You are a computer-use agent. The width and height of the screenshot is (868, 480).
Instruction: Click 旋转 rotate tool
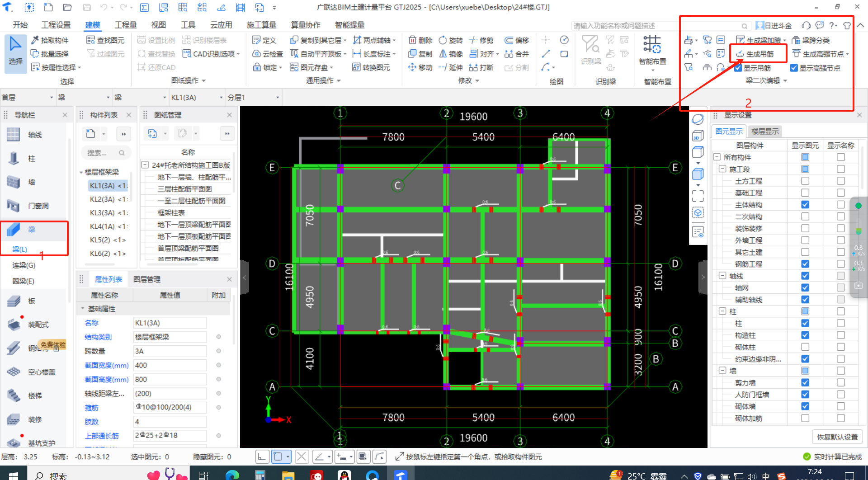(451, 40)
